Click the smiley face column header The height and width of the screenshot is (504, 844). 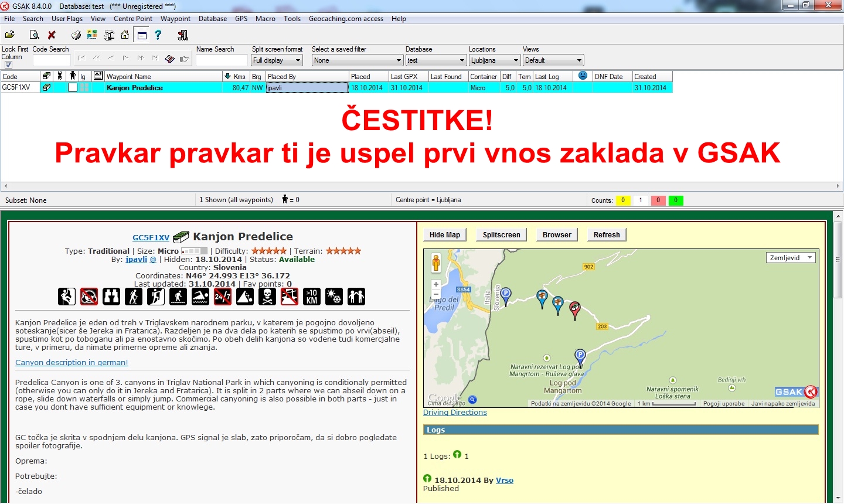583,76
